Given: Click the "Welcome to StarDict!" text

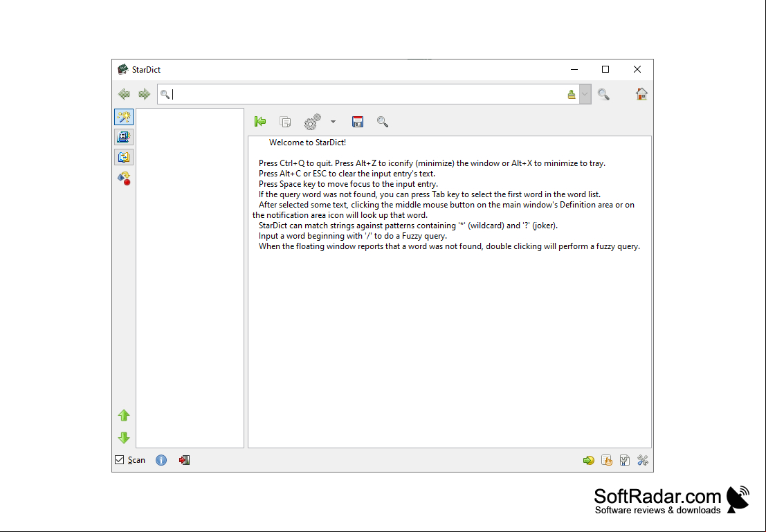Looking at the screenshot, I should (307, 143).
